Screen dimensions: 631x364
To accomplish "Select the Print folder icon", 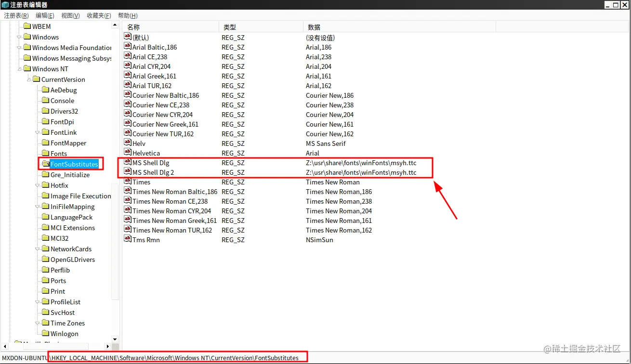I will [x=46, y=291].
